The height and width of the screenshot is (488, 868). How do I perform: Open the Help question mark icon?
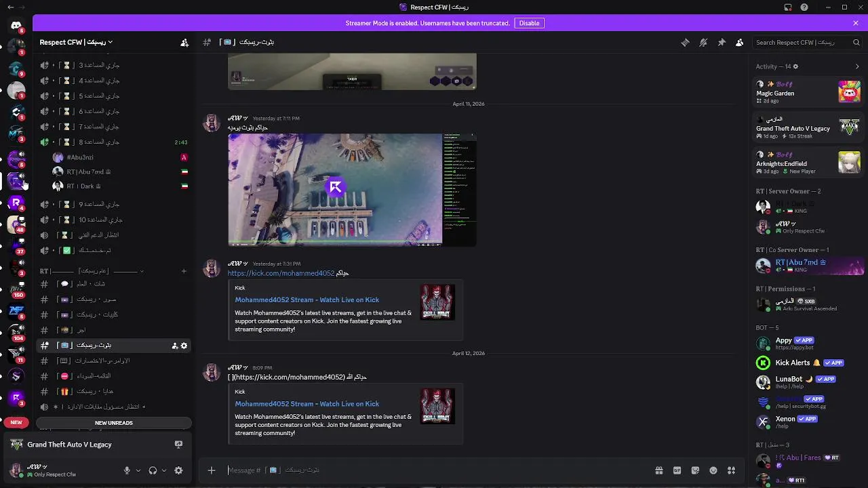tap(804, 7)
